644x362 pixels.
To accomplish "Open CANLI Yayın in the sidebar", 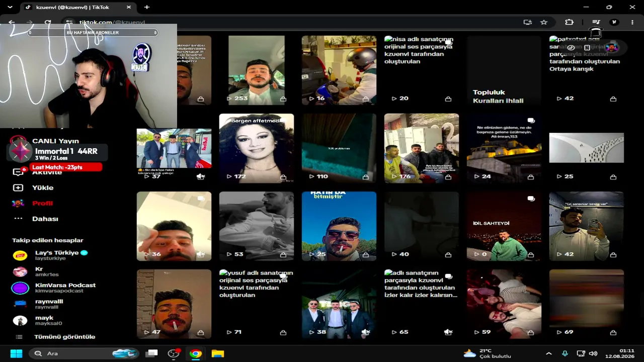I will 55,141.
